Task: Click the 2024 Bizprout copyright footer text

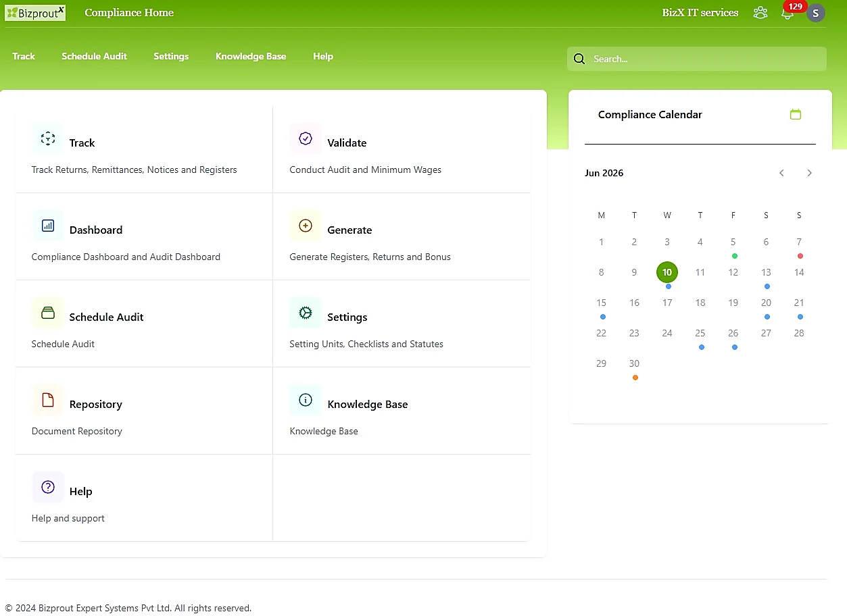Action: coord(128,608)
